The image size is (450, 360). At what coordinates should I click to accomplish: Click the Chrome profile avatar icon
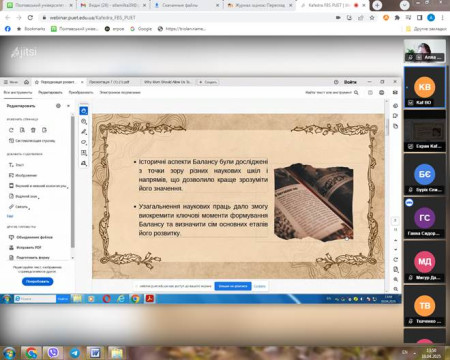431,18
